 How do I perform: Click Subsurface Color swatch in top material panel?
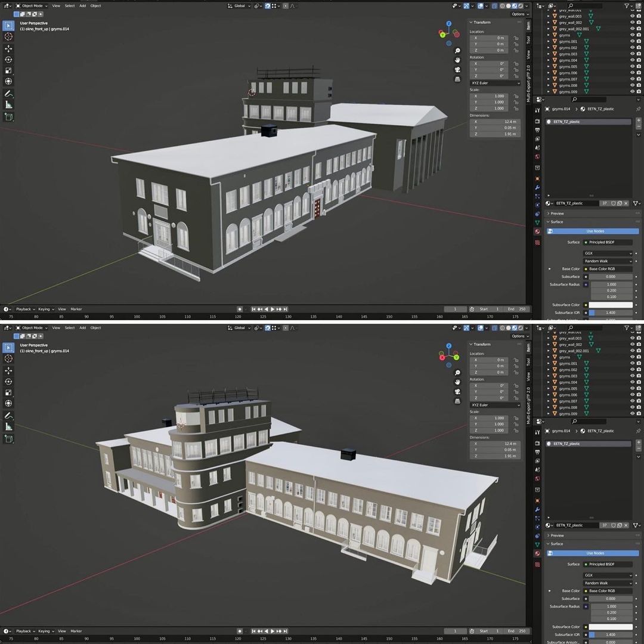(611, 305)
